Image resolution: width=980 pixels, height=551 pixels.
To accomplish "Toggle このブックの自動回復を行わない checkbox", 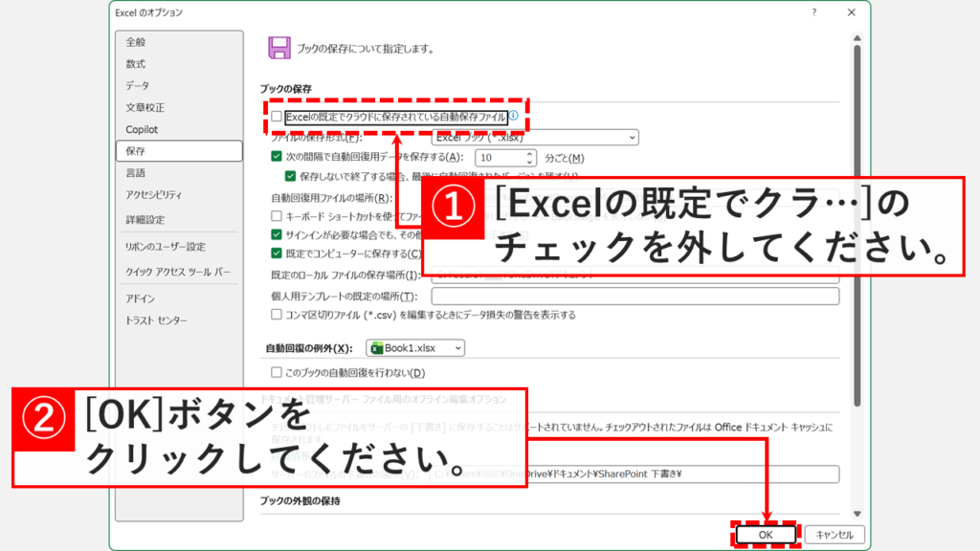I will (x=277, y=372).
